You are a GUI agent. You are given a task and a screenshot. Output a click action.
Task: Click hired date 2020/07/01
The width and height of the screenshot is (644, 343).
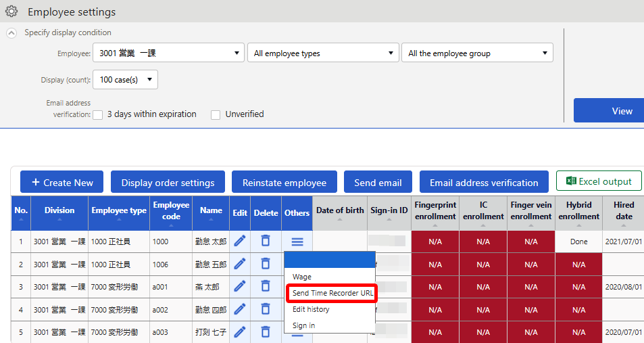click(624, 332)
